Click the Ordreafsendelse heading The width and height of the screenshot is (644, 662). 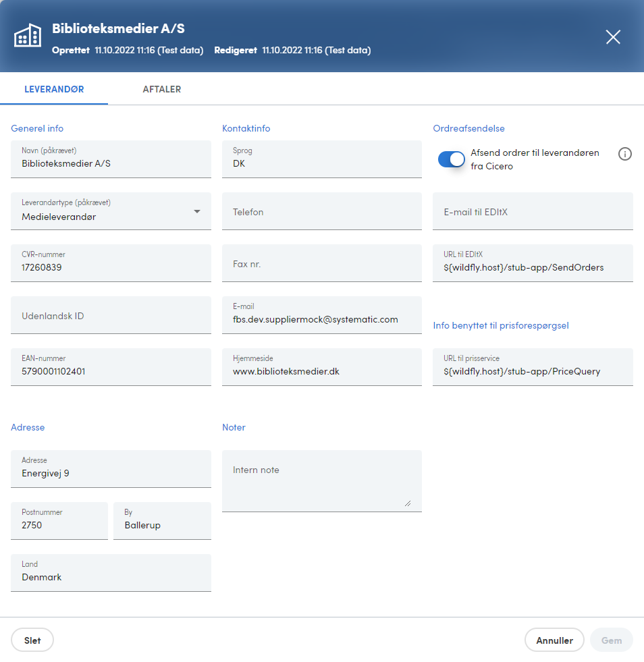click(x=468, y=128)
